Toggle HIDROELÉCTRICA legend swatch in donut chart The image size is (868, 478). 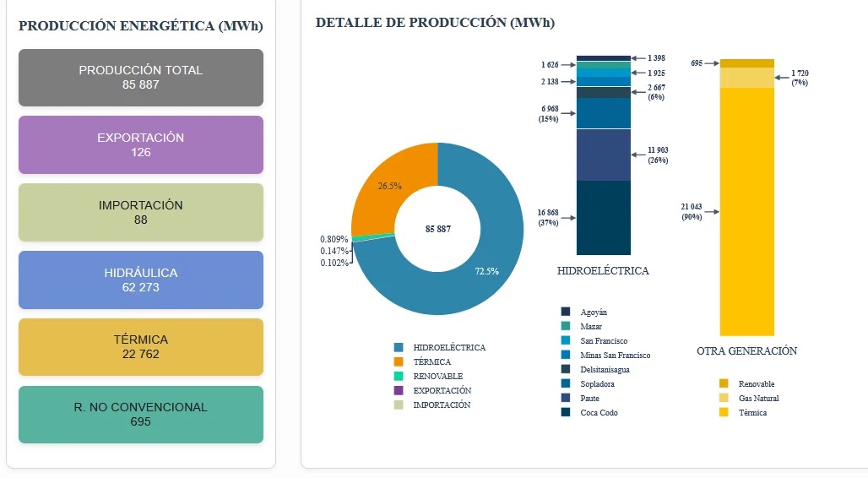point(399,347)
